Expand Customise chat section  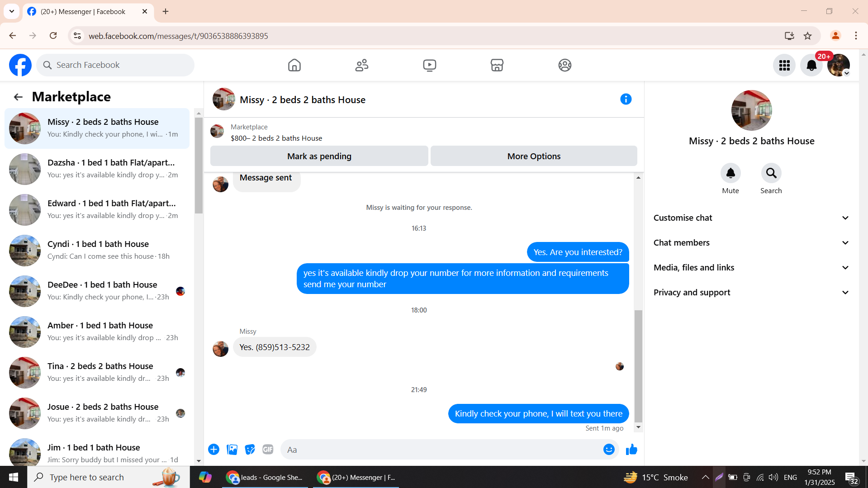tap(751, 218)
